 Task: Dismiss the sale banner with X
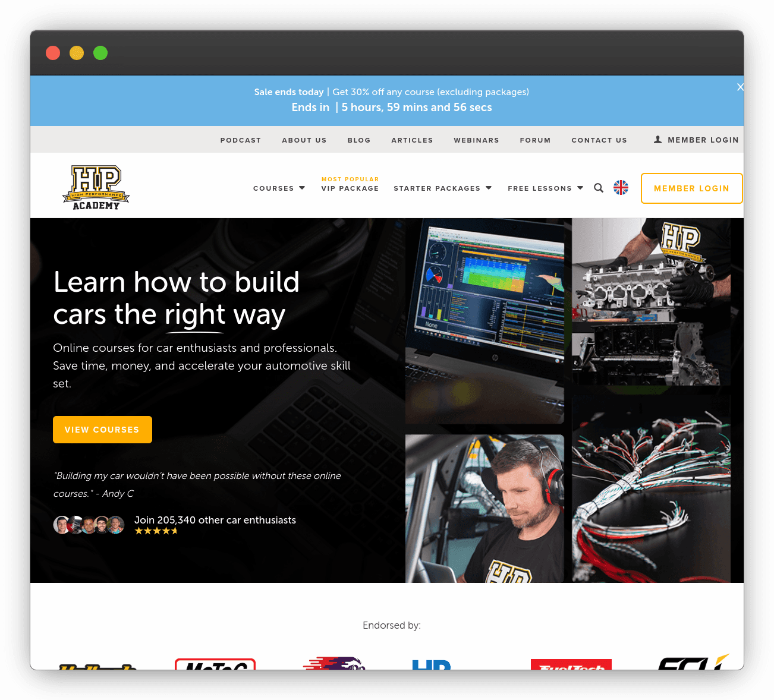[740, 87]
